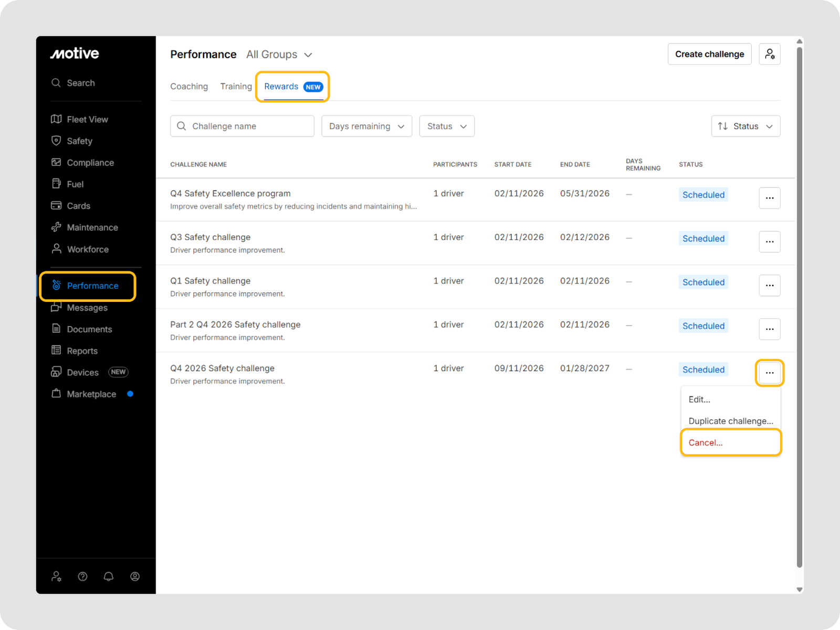The width and height of the screenshot is (840, 630).
Task: Open notifications bell icon
Action: point(109,576)
